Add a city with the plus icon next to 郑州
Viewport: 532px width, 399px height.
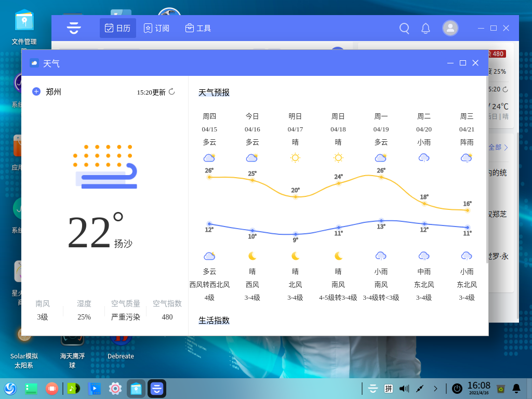[36, 91]
